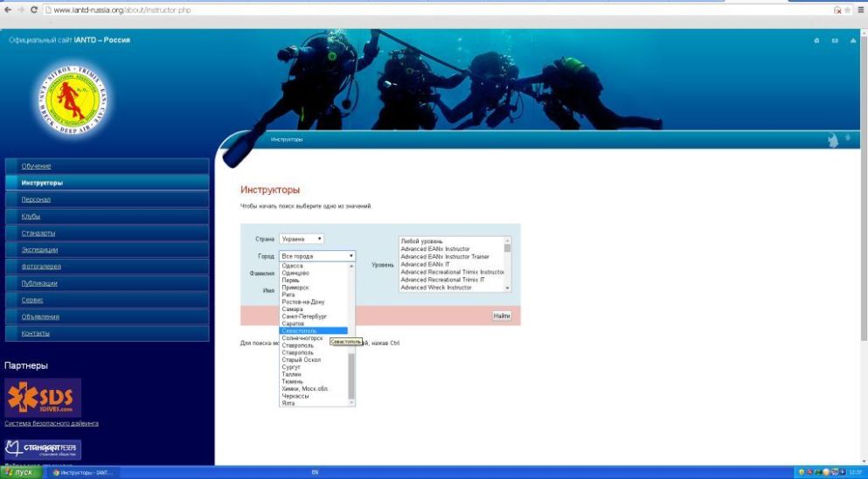Open the Персонал sidebar menu item
The height and width of the screenshot is (479, 868).
107,199
